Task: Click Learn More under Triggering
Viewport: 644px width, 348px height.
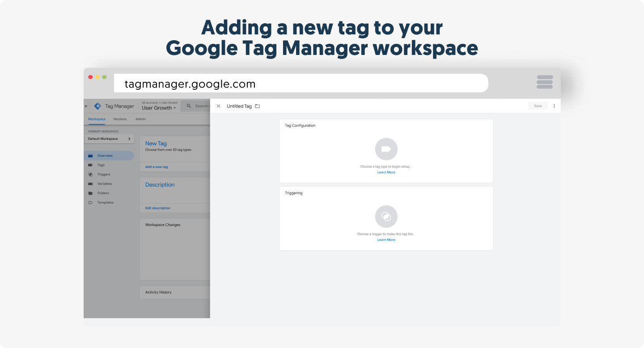Action: tap(386, 240)
